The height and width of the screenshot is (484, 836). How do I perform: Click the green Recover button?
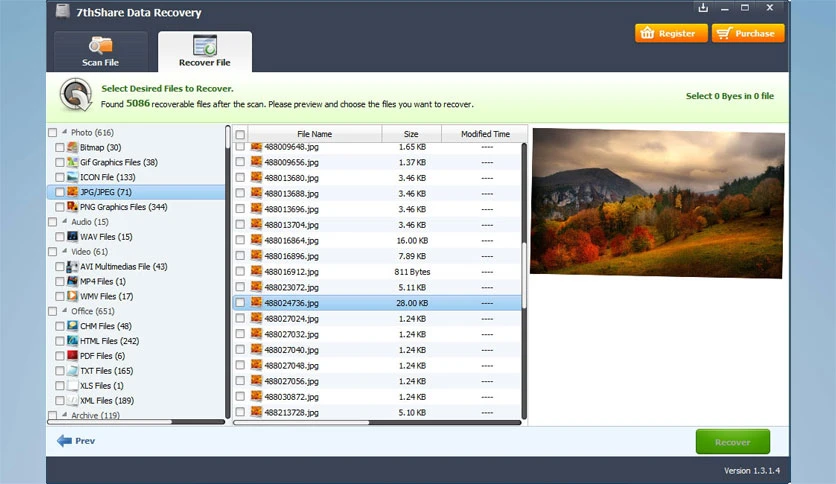733,442
